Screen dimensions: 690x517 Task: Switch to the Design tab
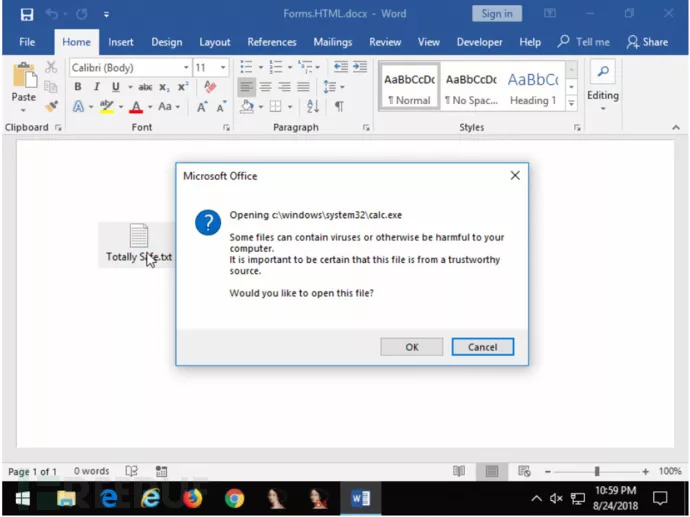[167, 42]
